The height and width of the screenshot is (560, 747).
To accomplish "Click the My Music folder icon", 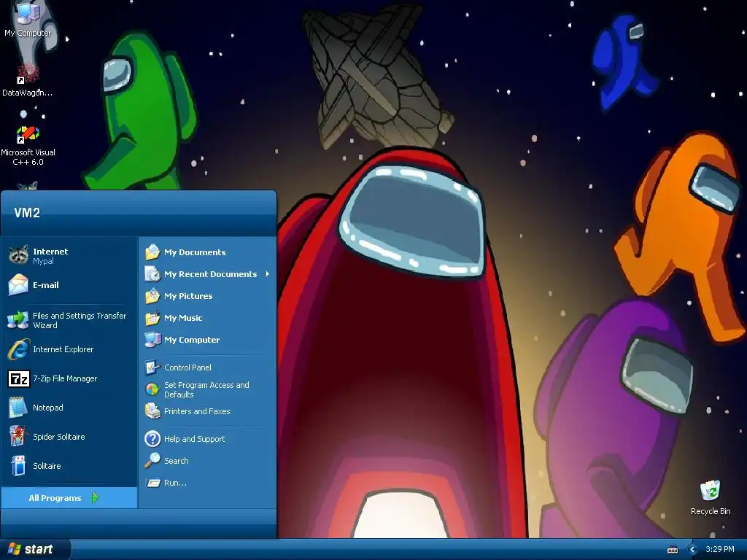I will (x=152, y=318).
